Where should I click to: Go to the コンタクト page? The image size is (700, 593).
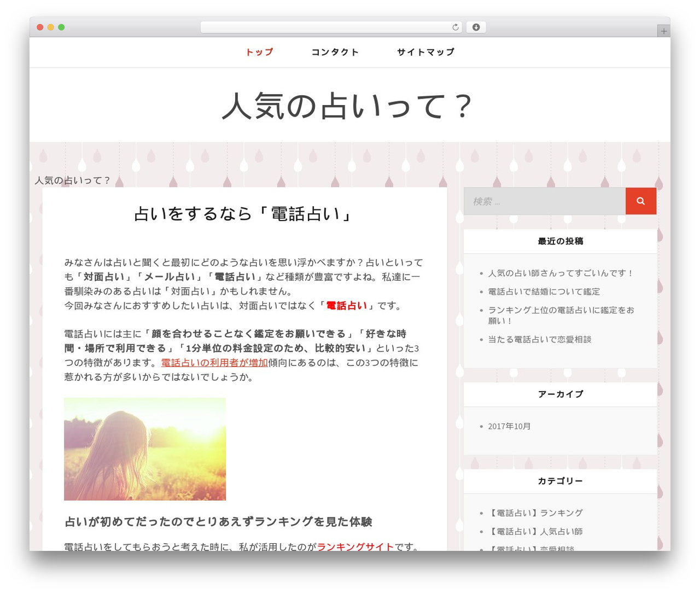pyautogui.click(x=335, y=52)
